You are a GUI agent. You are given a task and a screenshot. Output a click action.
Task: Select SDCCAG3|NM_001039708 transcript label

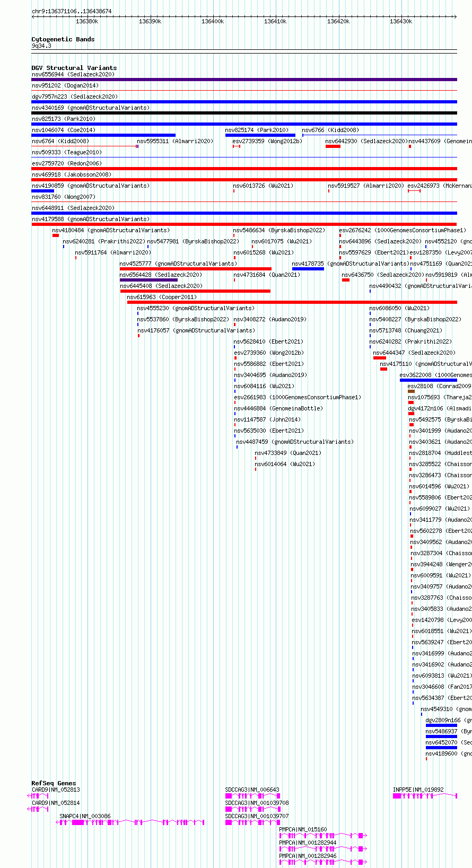pos(257,803)
